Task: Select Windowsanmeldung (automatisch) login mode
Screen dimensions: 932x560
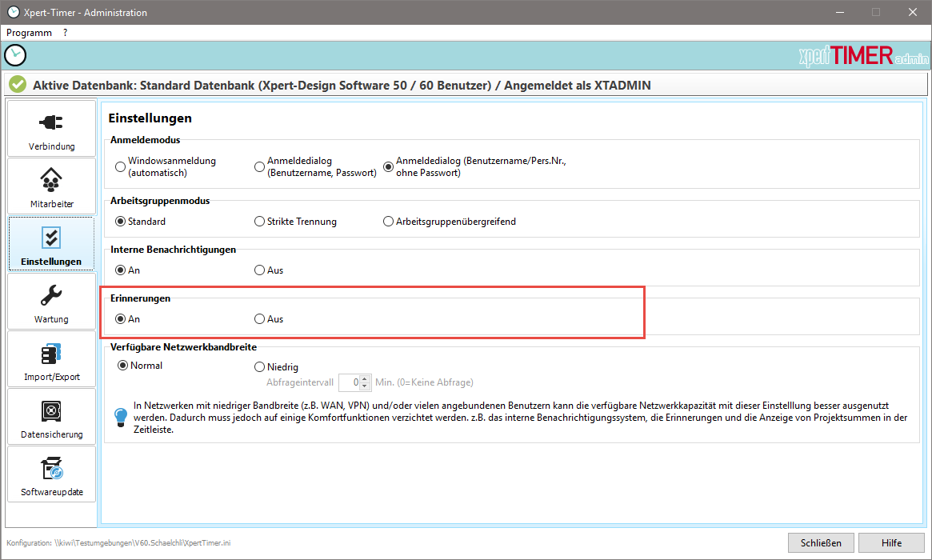Action: click(121, 167)
